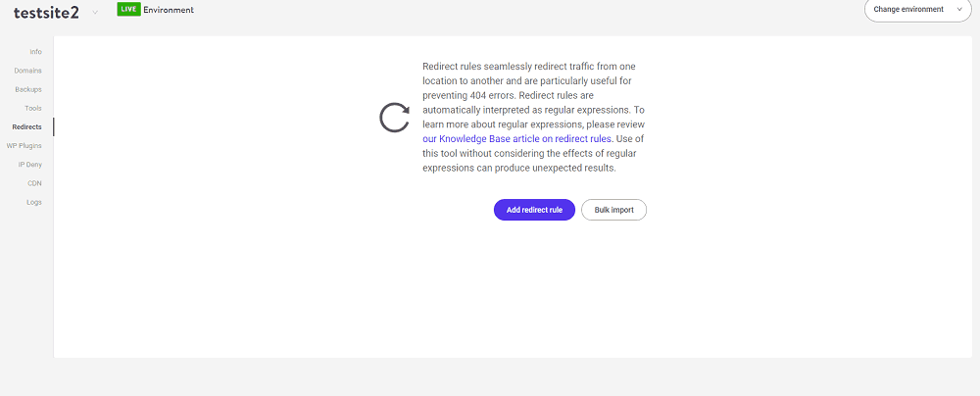Expand the chevron next to testsite2

pos(95,13)
